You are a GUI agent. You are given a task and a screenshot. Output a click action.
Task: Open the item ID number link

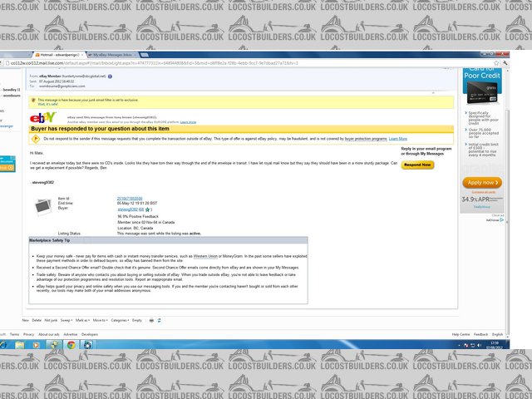point(131,199)
